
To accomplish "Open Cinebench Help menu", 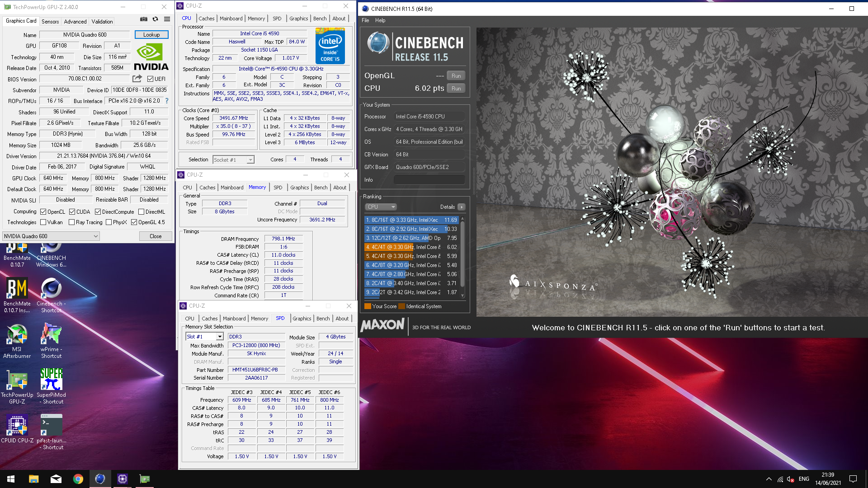I will [380, 20].
